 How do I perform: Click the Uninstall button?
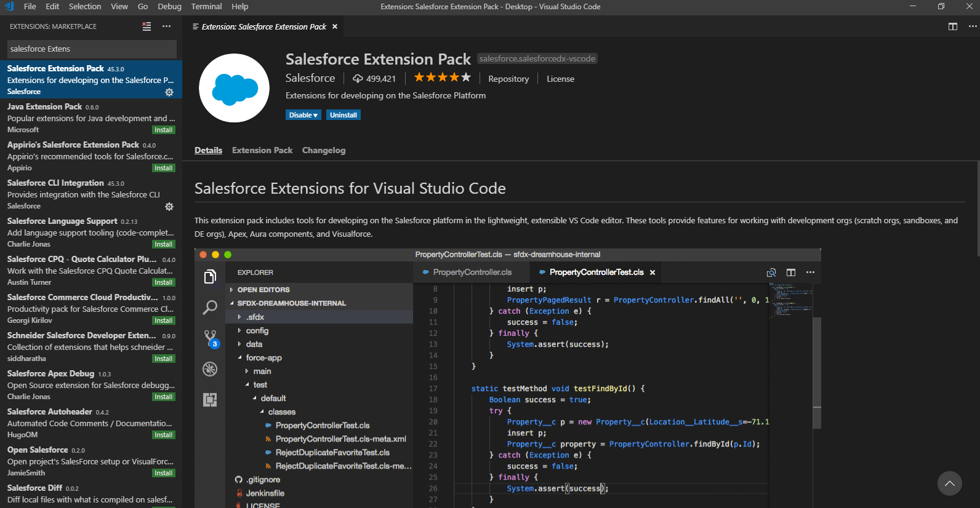(343, 115)
